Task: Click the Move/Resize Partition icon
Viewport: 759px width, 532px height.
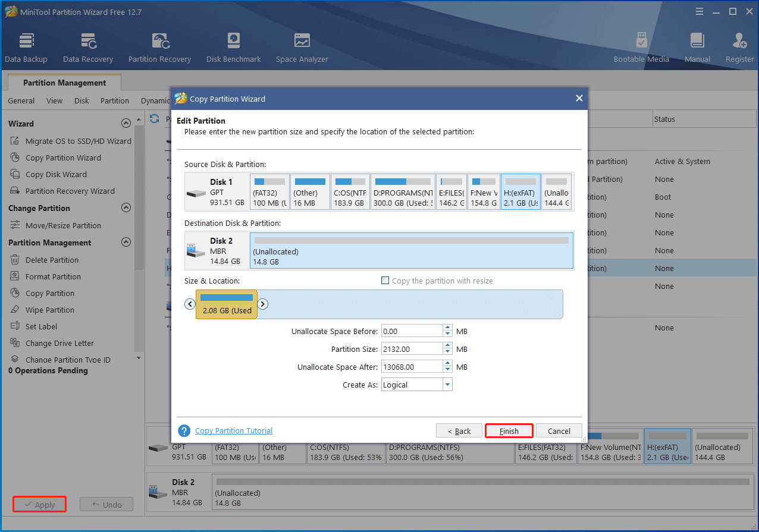Action: [15, 225]
